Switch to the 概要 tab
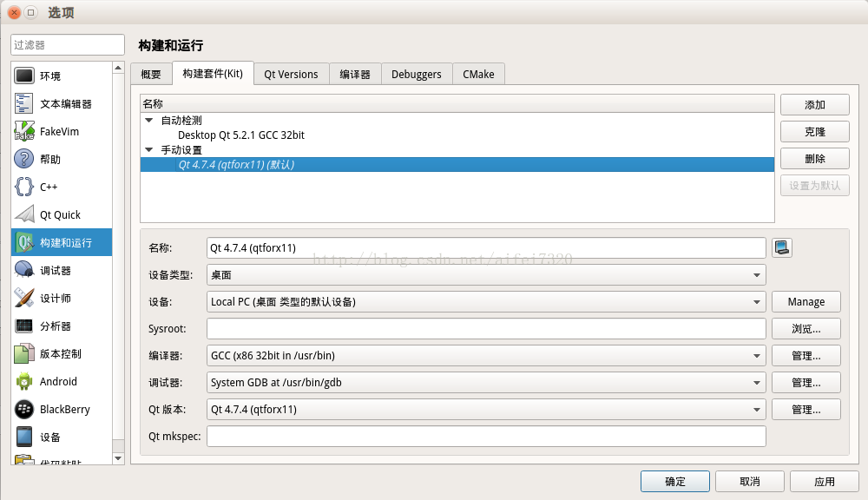The height and width of the screenshot is (500, 868). coord(151,74)
